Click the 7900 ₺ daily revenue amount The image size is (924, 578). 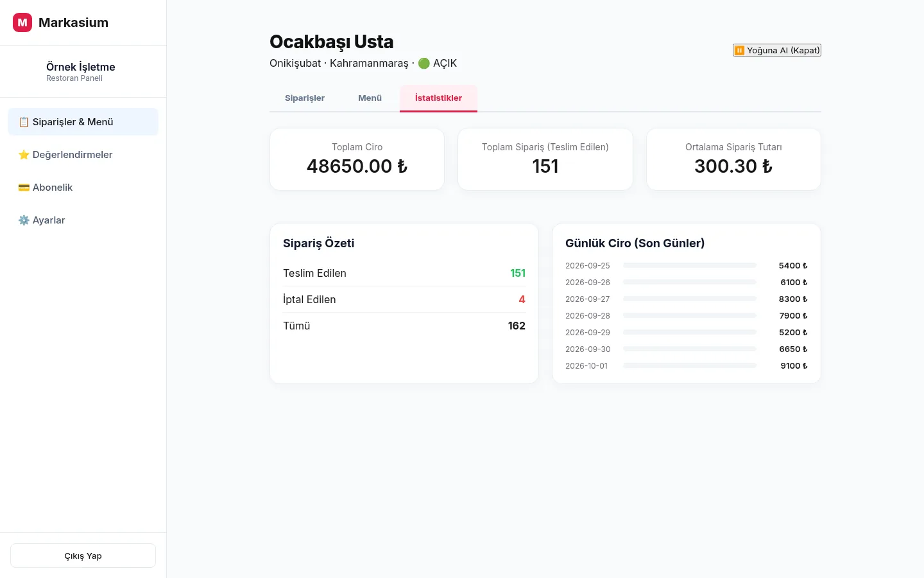pos(793,315)
